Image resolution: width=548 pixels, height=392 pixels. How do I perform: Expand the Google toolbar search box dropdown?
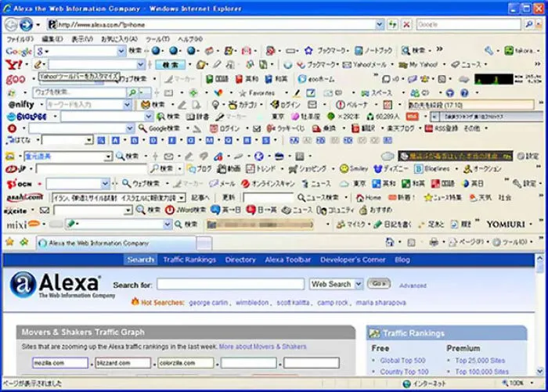coord(121,51)
